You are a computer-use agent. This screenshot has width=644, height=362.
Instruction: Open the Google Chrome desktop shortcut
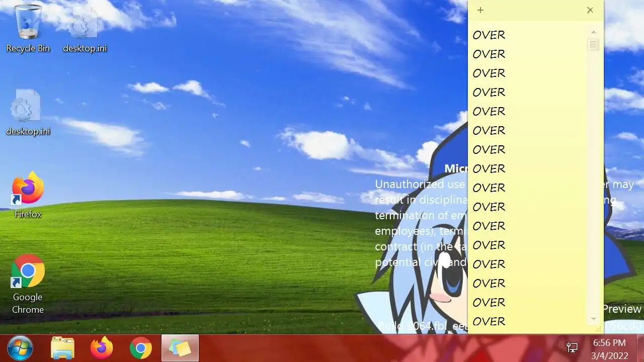(28, 284)
